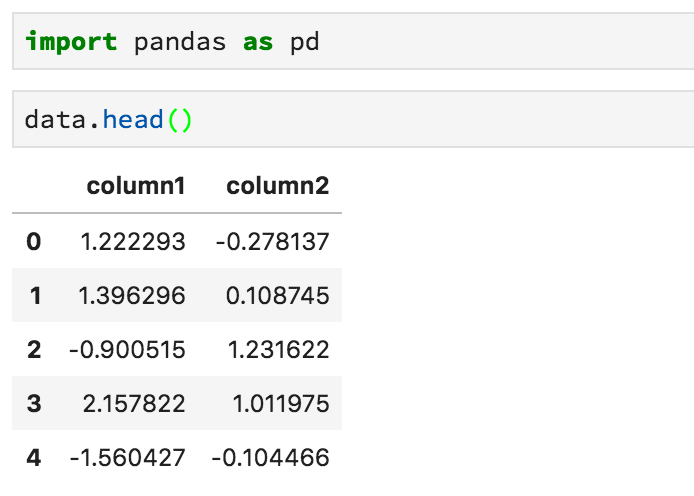The image size is (694, 496).
Task: Click the value -0.104466
Action: coord(270,458)
